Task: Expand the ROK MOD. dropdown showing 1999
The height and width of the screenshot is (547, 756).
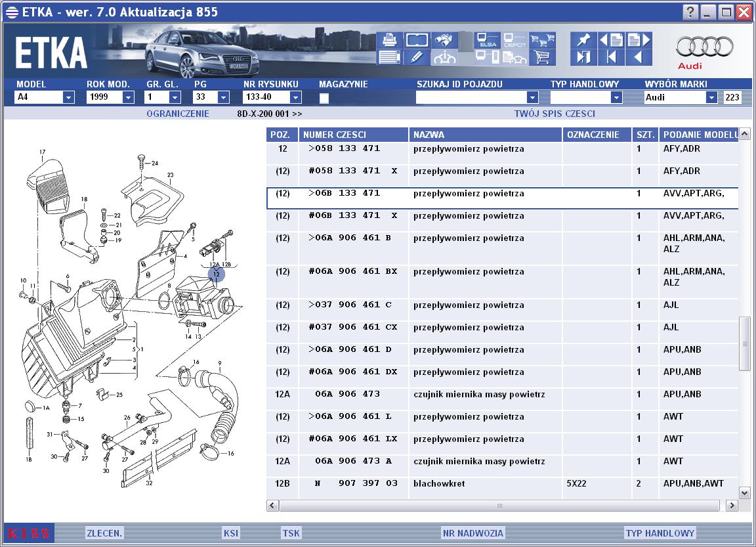Action: point(128,97)
